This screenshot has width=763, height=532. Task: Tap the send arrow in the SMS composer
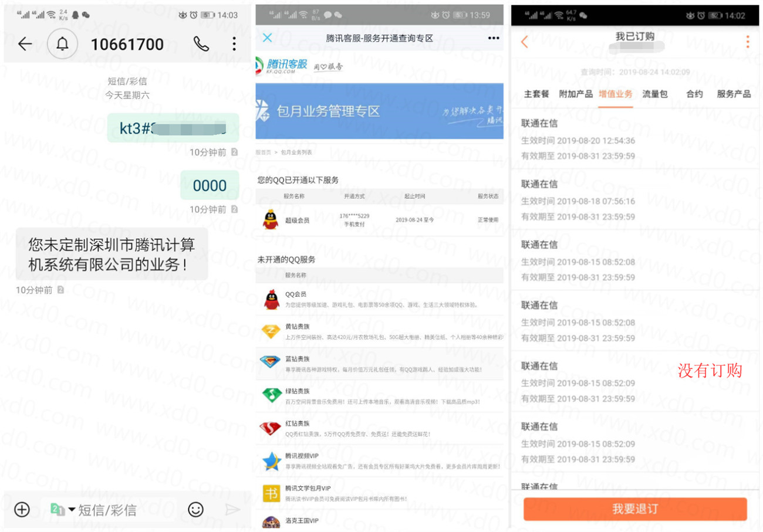232,509
